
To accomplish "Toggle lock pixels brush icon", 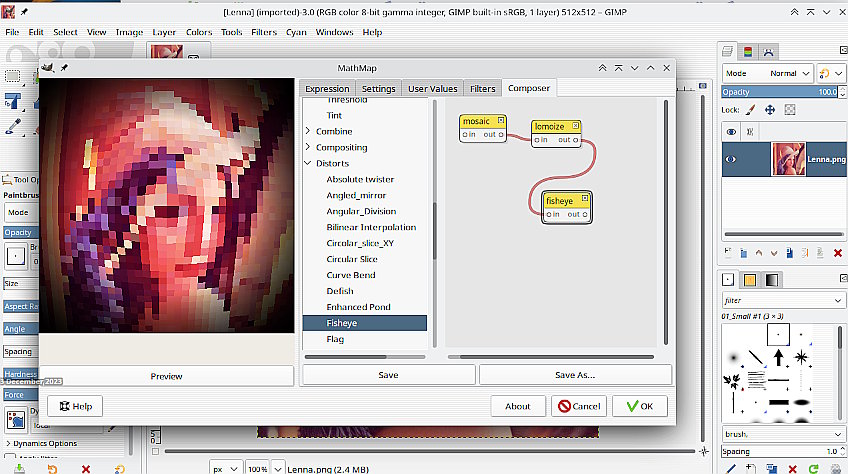I will click(750, 110).
